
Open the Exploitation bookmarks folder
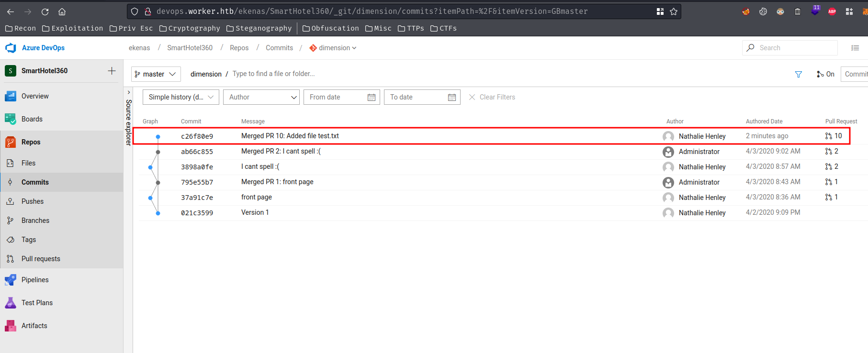click(73, 28)
